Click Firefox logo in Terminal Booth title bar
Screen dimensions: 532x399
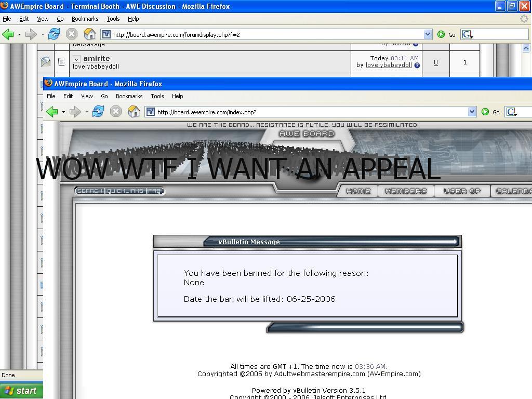click(4, 6)
